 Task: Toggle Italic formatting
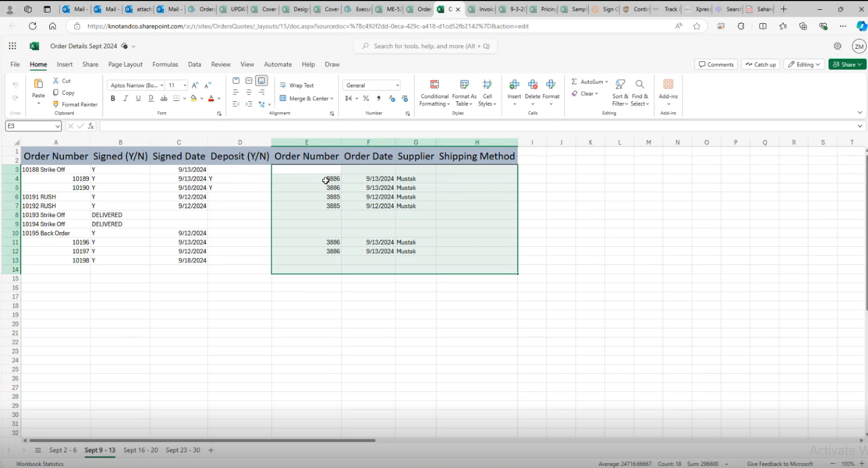125,98
